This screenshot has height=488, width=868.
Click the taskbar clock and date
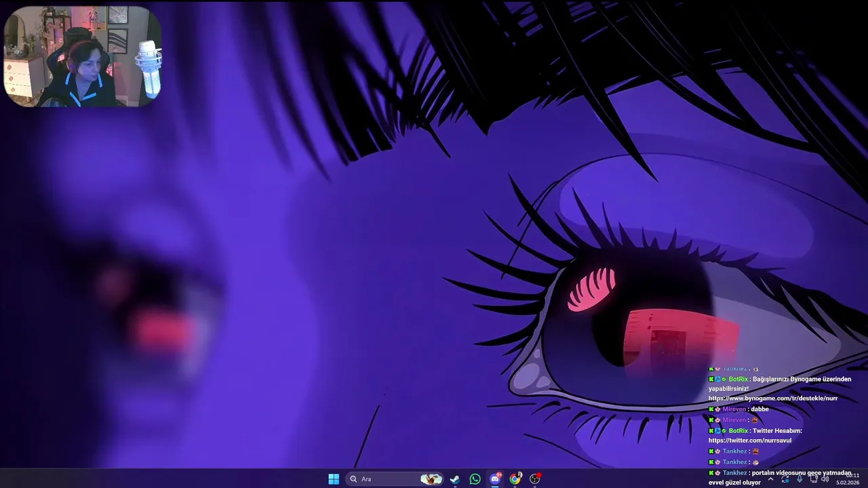(848, 479)
